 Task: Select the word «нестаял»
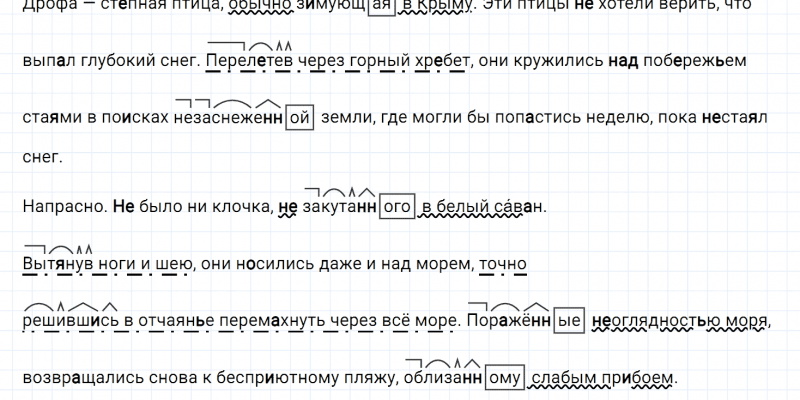click(732, 117)
